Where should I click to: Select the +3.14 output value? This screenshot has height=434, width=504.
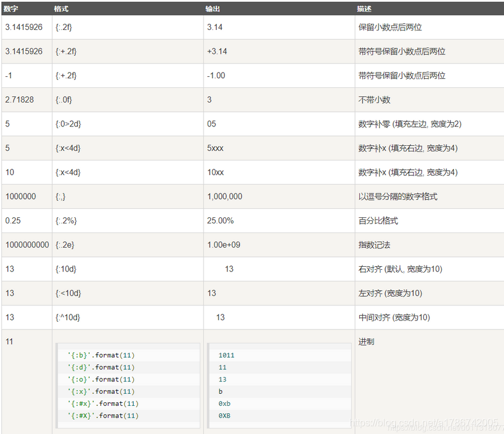(x=217, y=51)
